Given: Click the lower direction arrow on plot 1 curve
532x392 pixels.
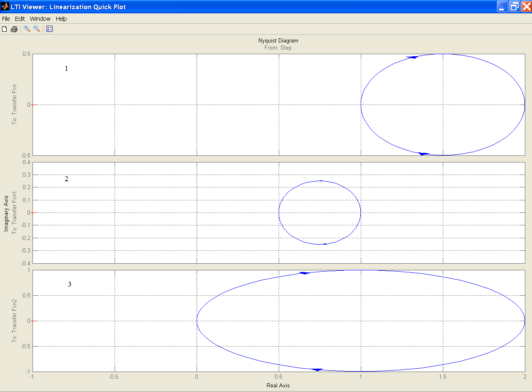Looking at the screenshot, I should pyautogui.click(x=424, y=154).
